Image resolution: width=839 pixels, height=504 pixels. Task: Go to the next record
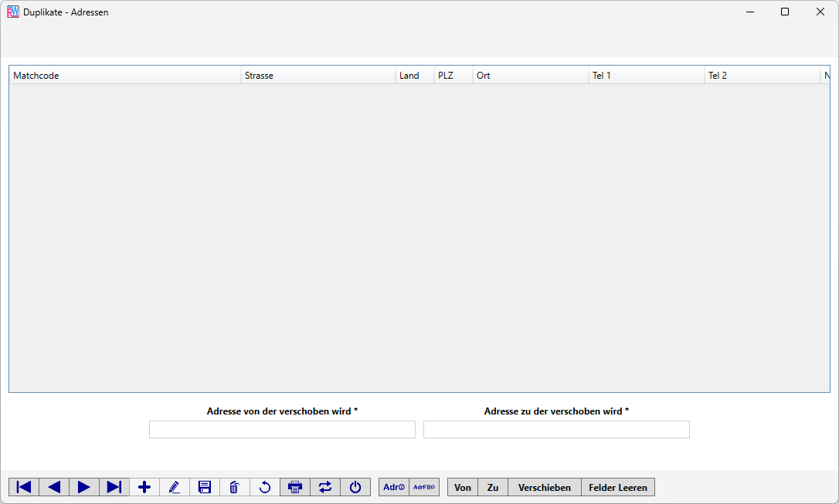tap(84, 487)
